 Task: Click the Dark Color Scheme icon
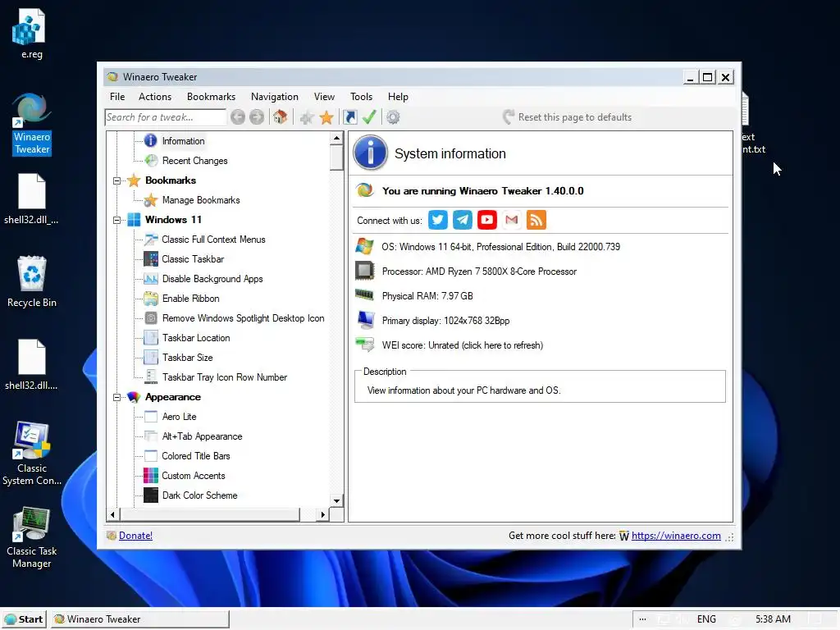tap(151, 495)
